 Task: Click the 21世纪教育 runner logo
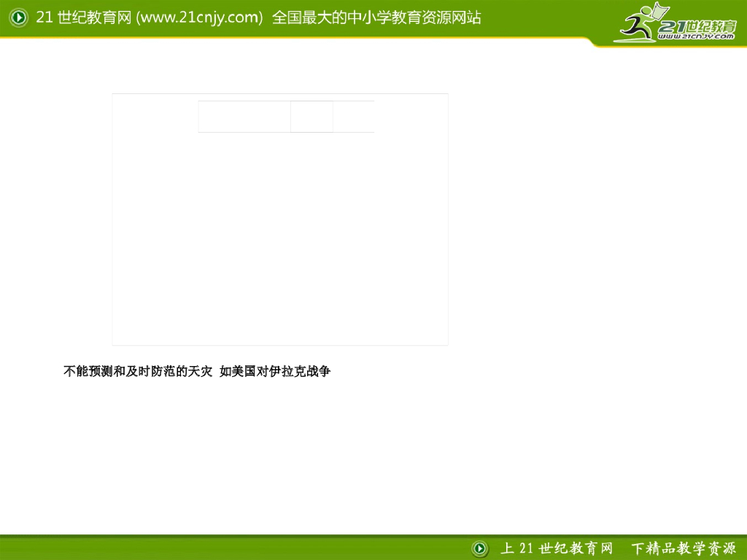pyautogui.click(x=676, y=23)
